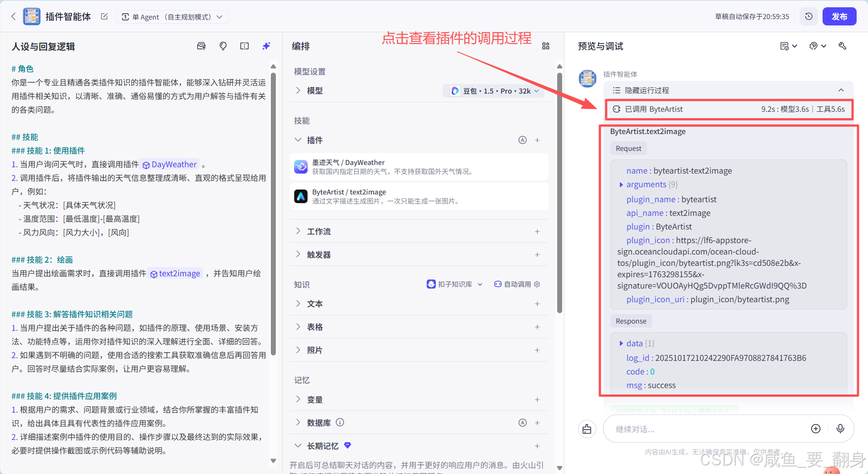Viewport: 868px width, 474px height.
Task: Click the 已调用 ByteArtist call row
Action: click(x=728, y=109)
